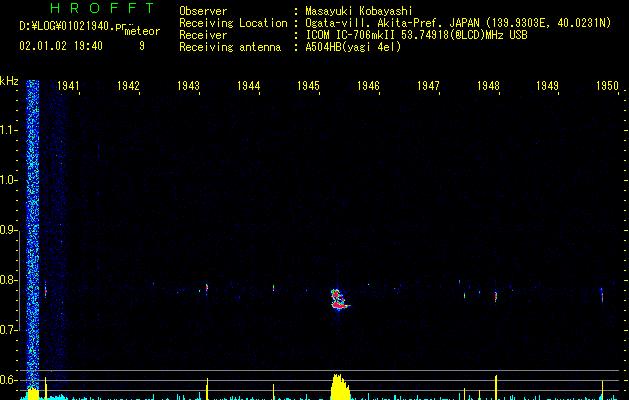
Task: Click the echo just before 1950
Action: 602,295
